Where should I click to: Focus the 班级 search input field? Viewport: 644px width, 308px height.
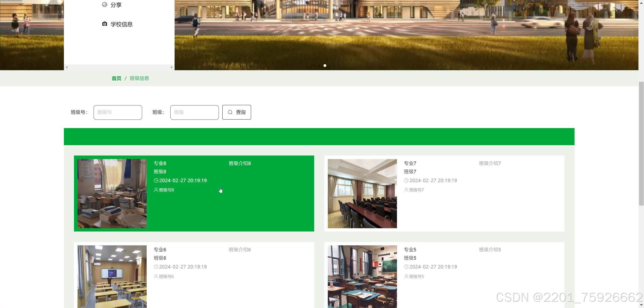(x=194, y=112)
